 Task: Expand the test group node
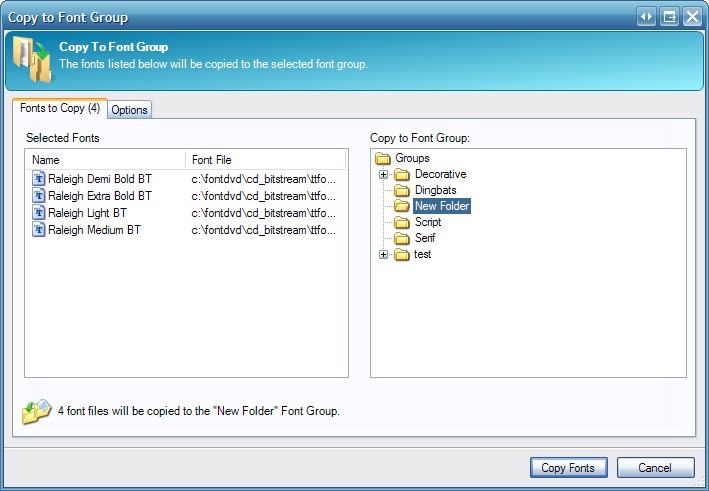click(383, 255)
